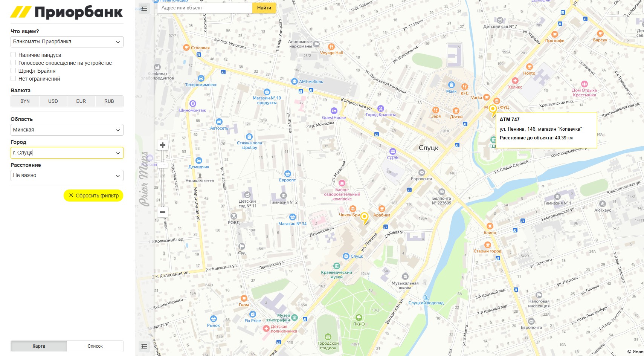Expand the Область dropdown showing Минская
This screenshot has height=356, width=644.
click(67, 130)
